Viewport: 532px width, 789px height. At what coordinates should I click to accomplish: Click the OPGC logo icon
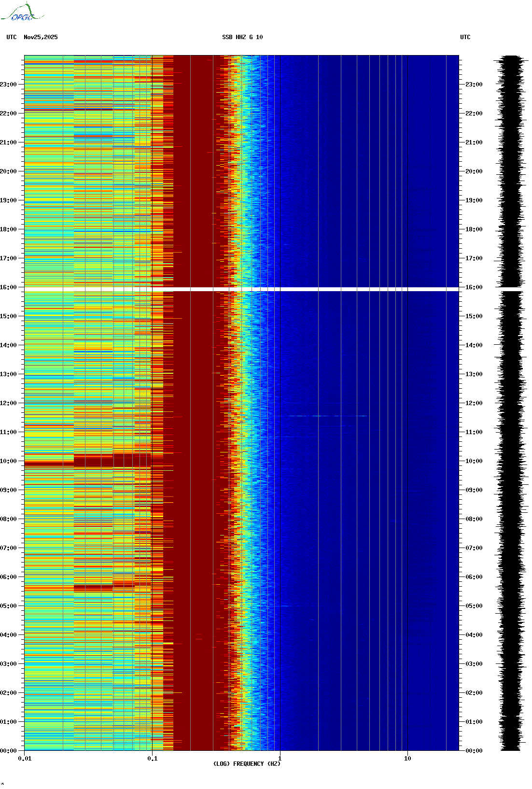22,13
